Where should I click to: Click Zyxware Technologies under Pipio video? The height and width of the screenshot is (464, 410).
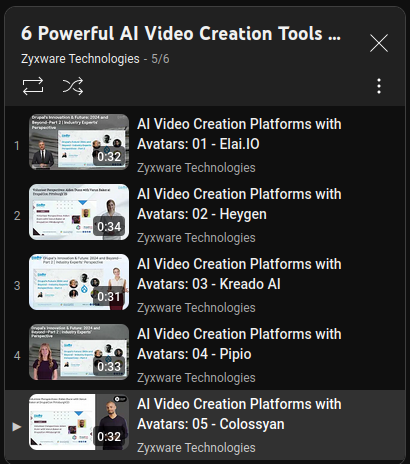(196, 378)
